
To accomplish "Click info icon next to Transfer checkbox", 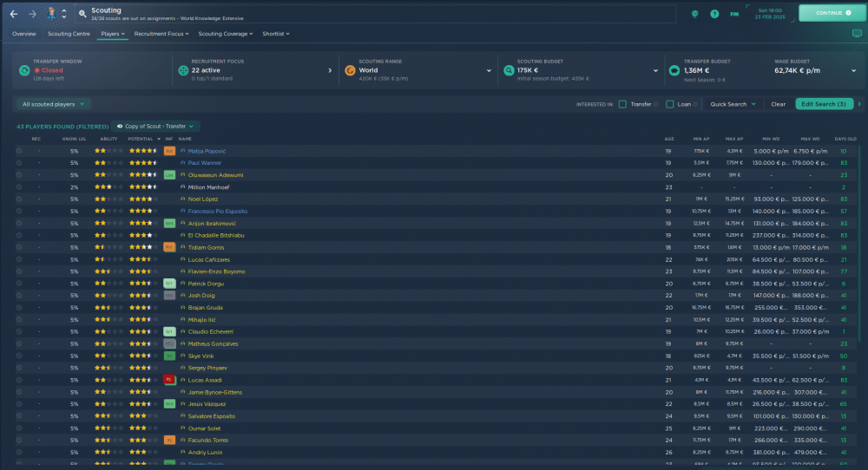I will point(656,104).
